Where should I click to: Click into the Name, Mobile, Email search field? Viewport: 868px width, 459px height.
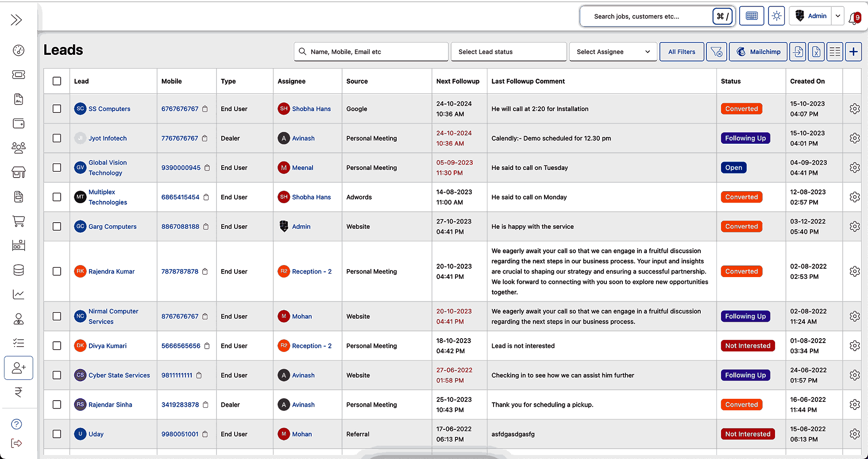(x=371, y=52)
